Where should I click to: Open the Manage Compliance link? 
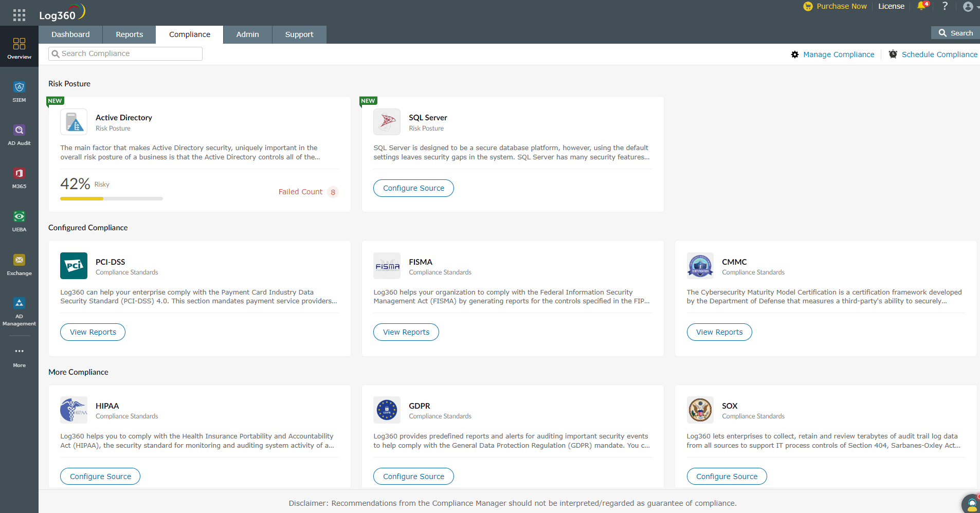coord(839,54)
